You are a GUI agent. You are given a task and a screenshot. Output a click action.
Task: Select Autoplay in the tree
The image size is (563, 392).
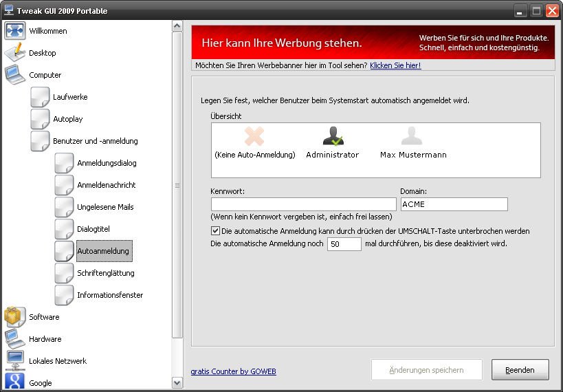click(x=68, y=119)
